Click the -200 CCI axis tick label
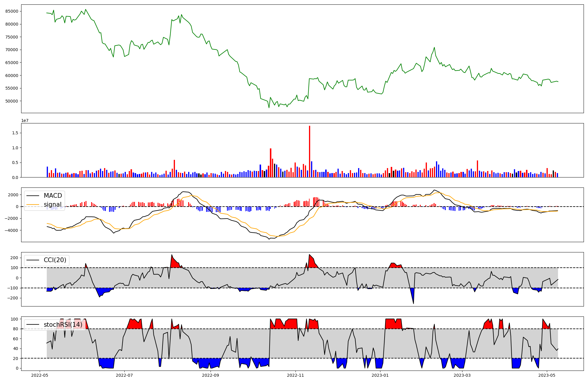 pos(13,298)
